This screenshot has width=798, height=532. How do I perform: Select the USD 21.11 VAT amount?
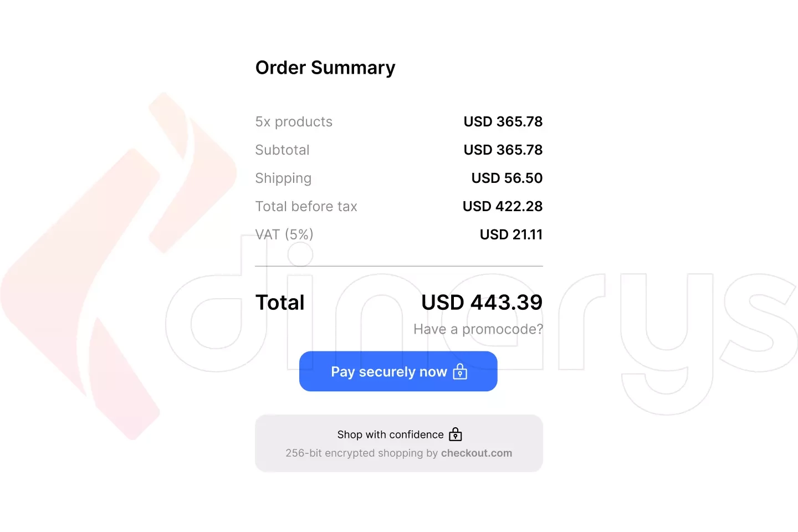511,234
